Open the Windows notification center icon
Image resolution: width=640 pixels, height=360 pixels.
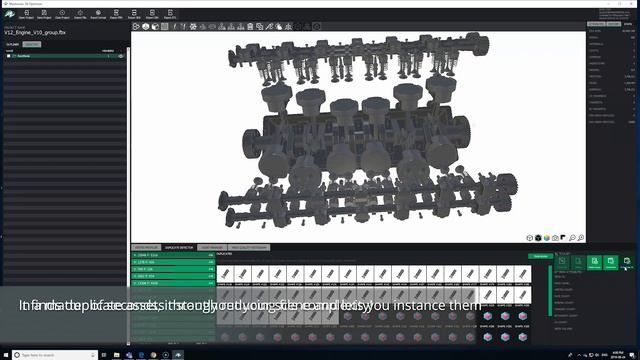coord(632,355)
